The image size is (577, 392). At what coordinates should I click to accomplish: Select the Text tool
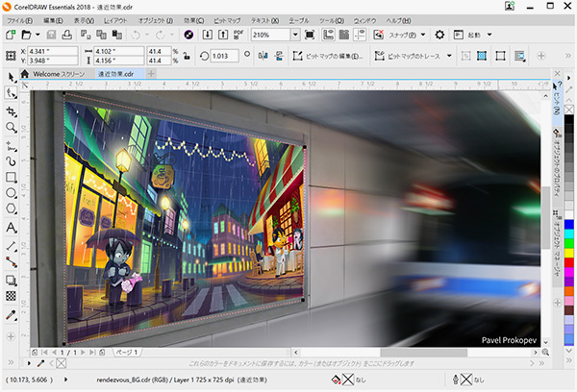pos(11,227)
